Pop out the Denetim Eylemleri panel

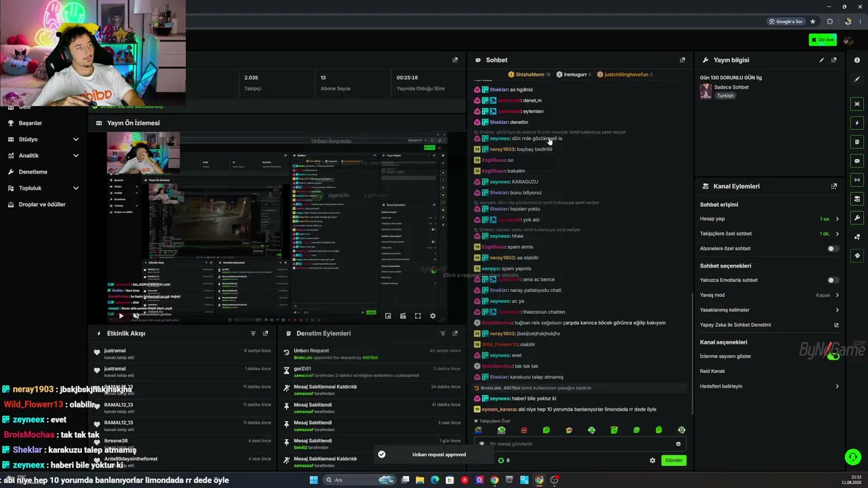(x=455, y=333)
